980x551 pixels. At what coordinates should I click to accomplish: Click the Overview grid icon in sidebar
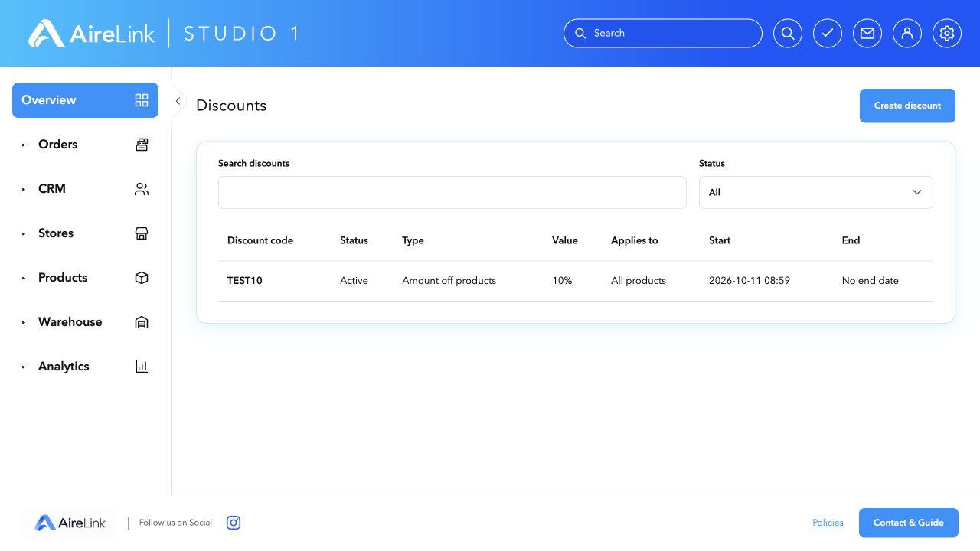[x=142, y=100]
